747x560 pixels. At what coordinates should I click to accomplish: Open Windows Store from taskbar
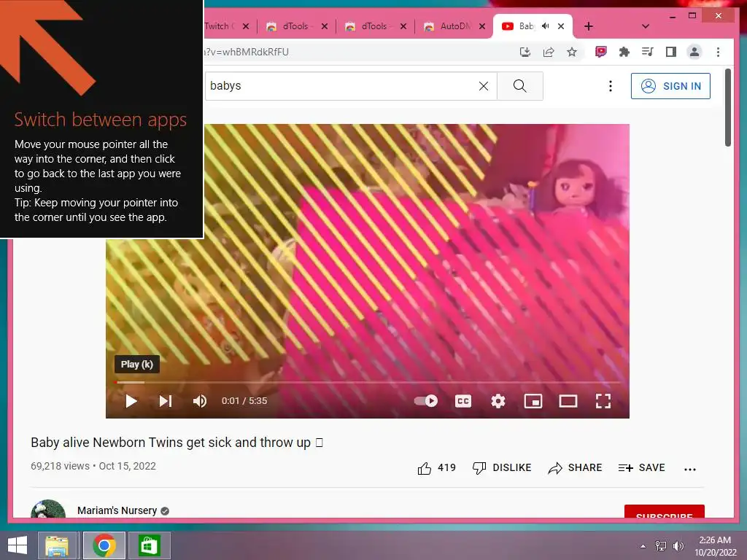coord(149,545)
